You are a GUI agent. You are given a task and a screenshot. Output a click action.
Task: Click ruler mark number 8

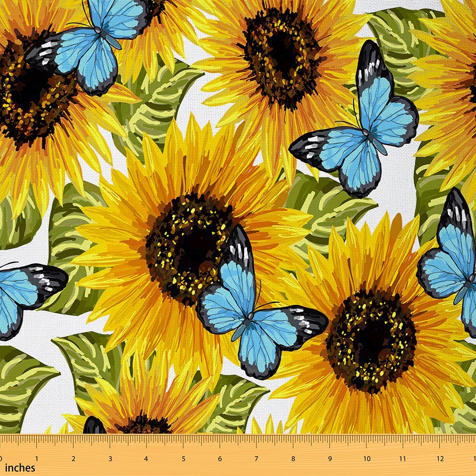[x=293, y=459]
